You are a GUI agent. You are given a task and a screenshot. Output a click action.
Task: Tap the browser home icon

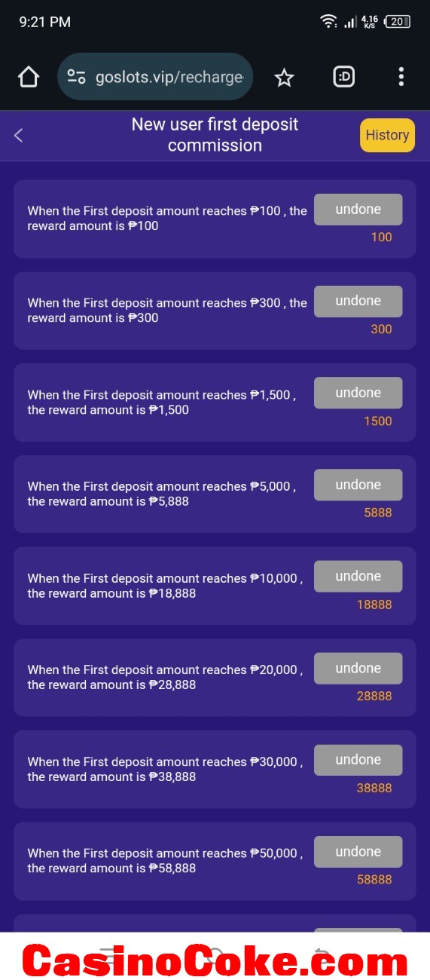coord(28,77)
